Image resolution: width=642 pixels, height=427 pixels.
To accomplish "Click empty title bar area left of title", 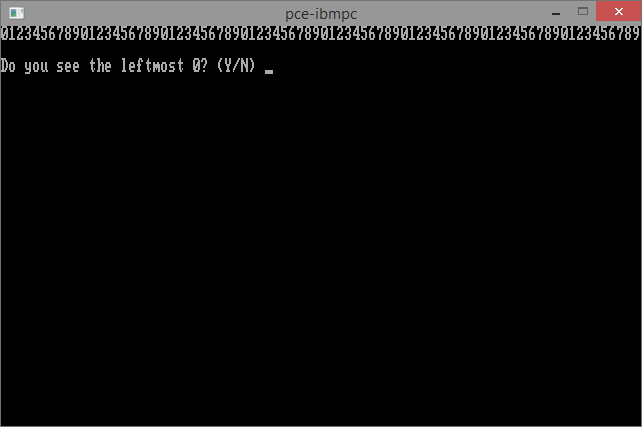I will 151,13.
